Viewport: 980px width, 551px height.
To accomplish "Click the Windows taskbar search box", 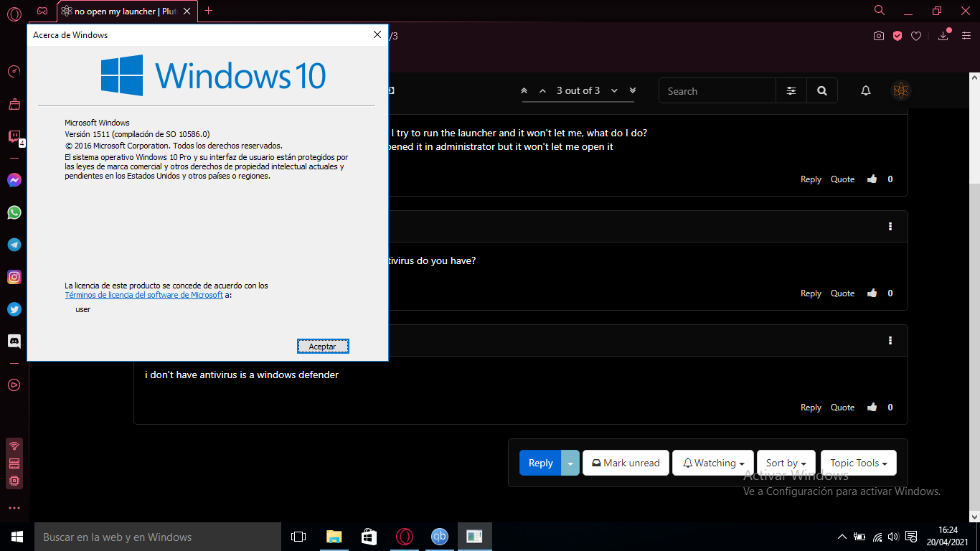I will (158, 537).
